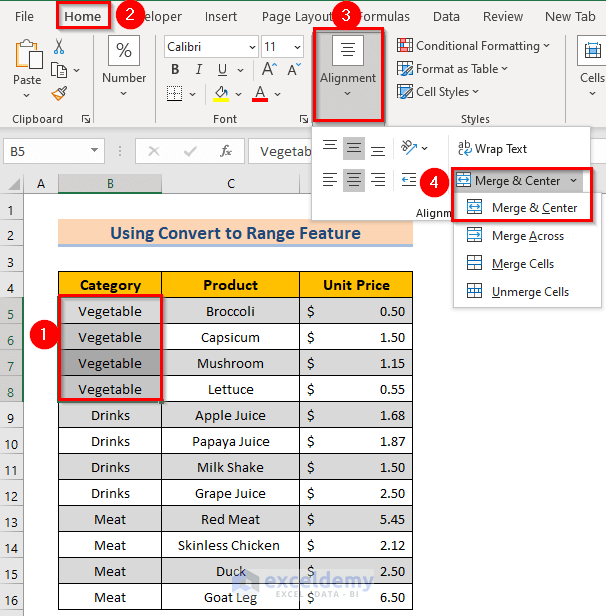606x616 pixels.
Task: Click the Cut scissors icon
Action: click(x=59, y=46)
